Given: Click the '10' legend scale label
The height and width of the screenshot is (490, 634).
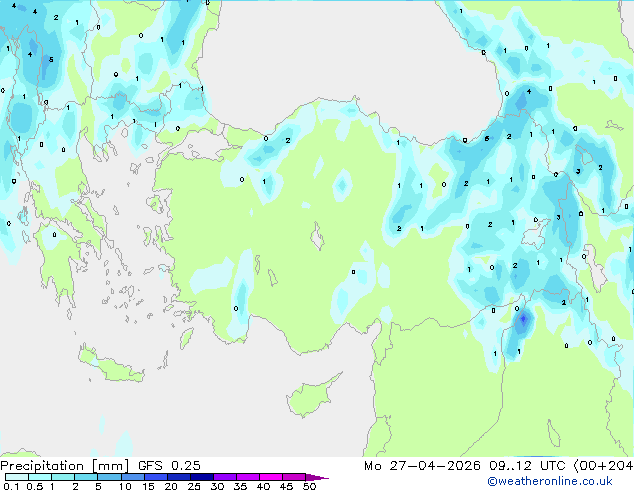Looking at the screenshot, I should 125,486.
